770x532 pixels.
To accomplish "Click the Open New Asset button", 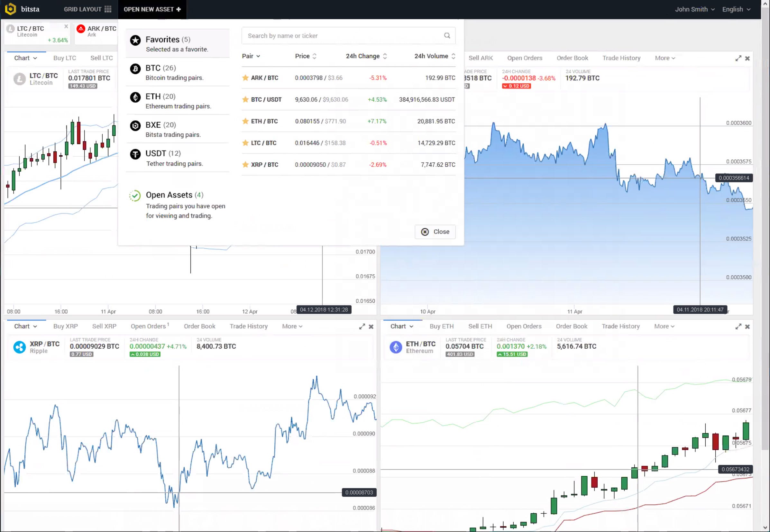I will (152, 9).
